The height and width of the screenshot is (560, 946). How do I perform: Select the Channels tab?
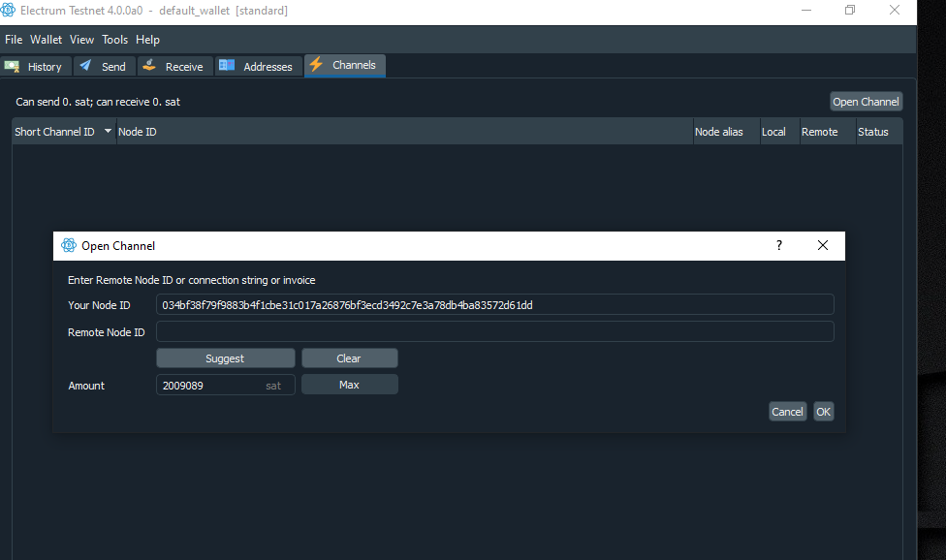click(345, 65)
